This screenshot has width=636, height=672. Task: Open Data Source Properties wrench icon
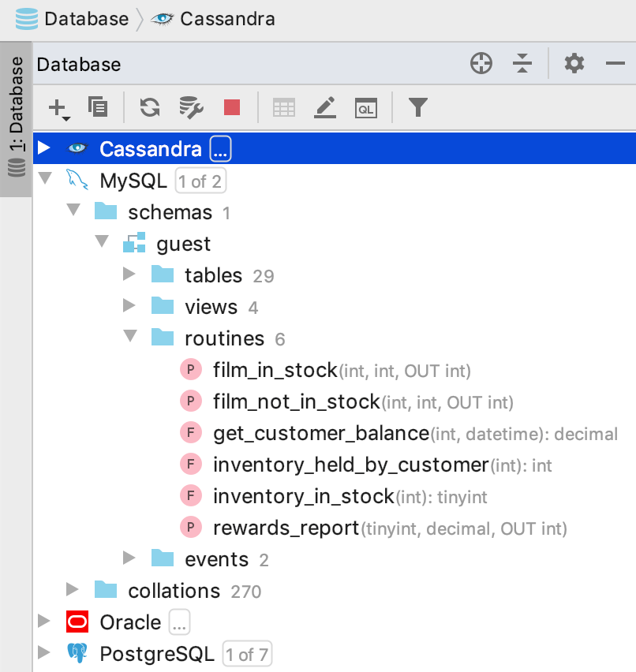pos(191,107)
